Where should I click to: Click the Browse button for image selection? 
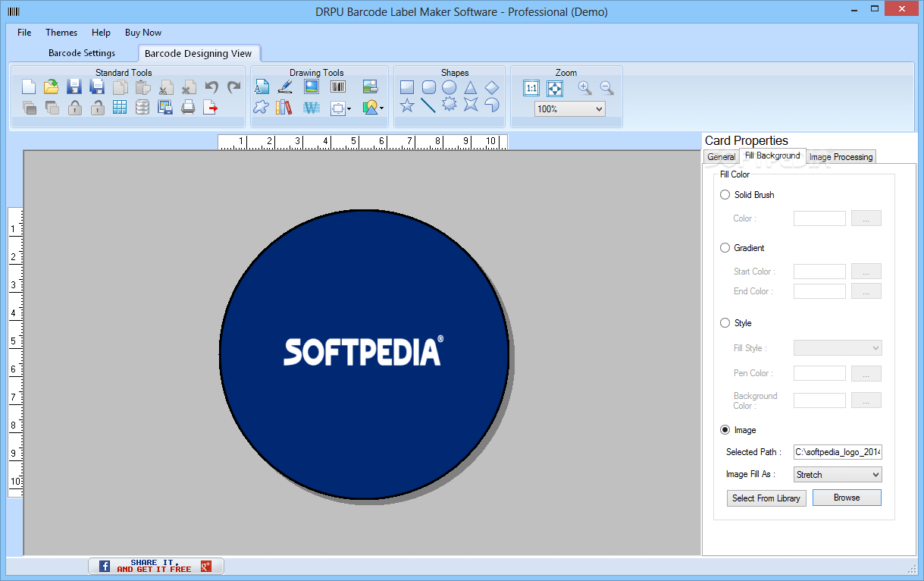(x=847, y=498)
